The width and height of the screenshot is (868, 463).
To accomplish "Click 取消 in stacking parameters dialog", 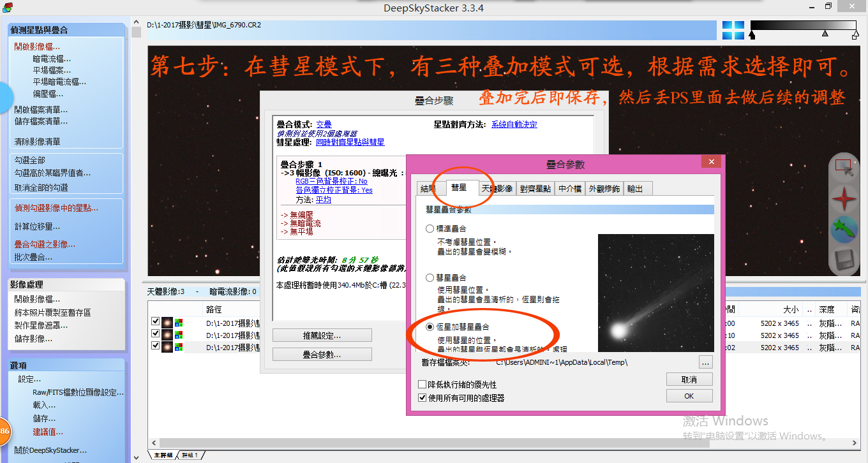I will [689, 379].
